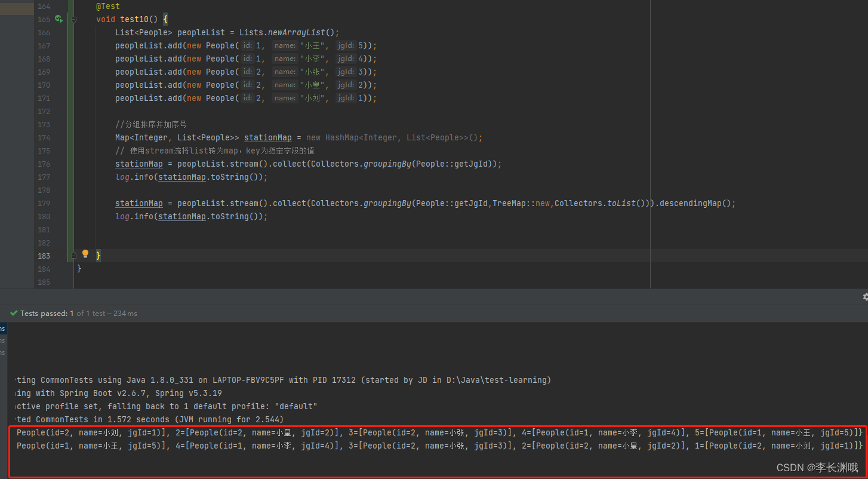Viewport: 868px width, 479px height.
Task: Click log.info on line 180
Action: [x=134, y=216]
